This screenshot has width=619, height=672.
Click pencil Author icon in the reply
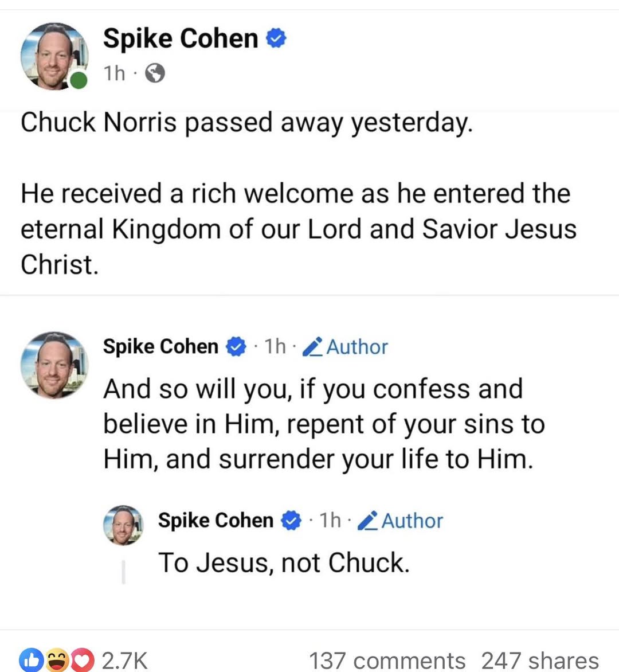pos(366,521)
